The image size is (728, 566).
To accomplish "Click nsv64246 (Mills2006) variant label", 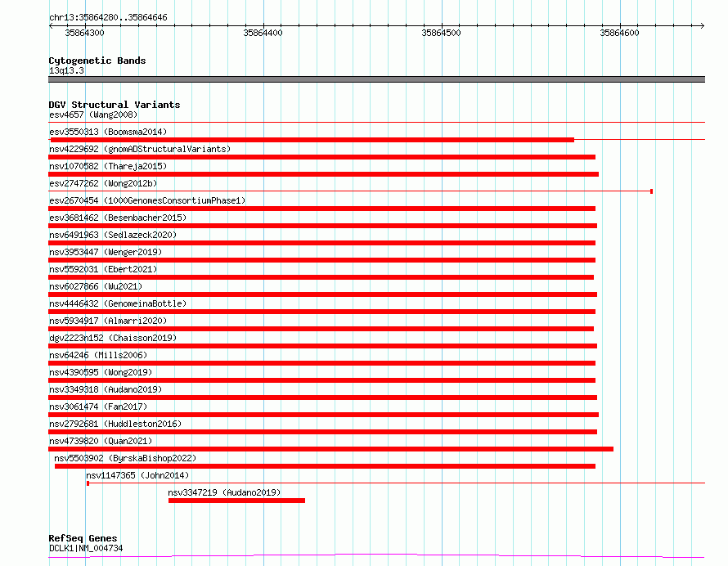I will [x=98, y=355].
